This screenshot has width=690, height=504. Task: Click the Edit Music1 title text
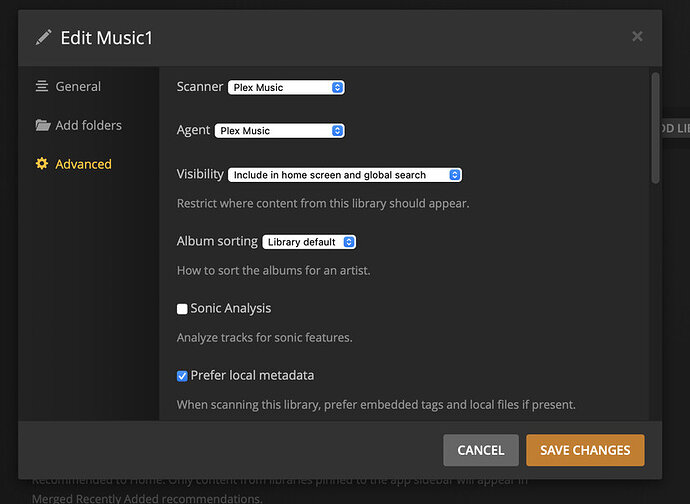pos(106,38)
